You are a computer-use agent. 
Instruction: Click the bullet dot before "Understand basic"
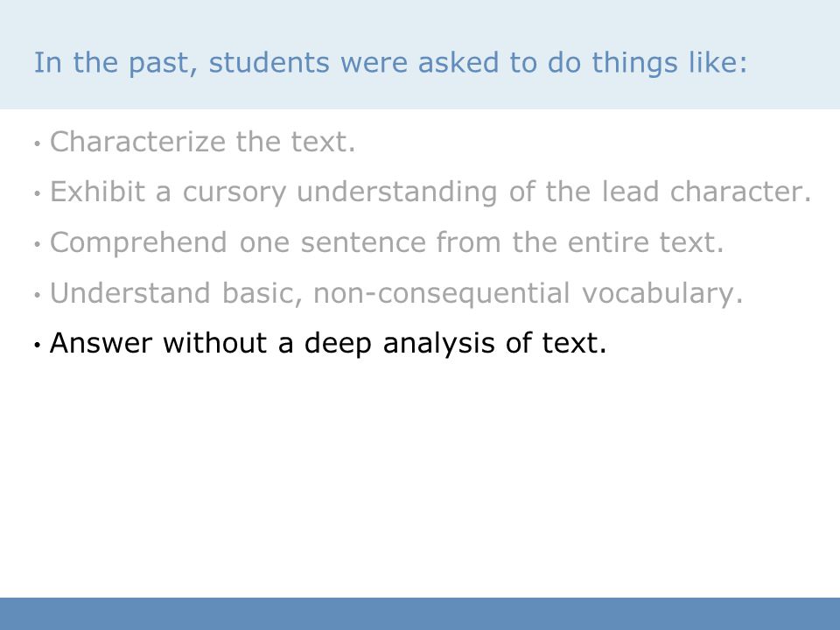[x=37, y=295]
